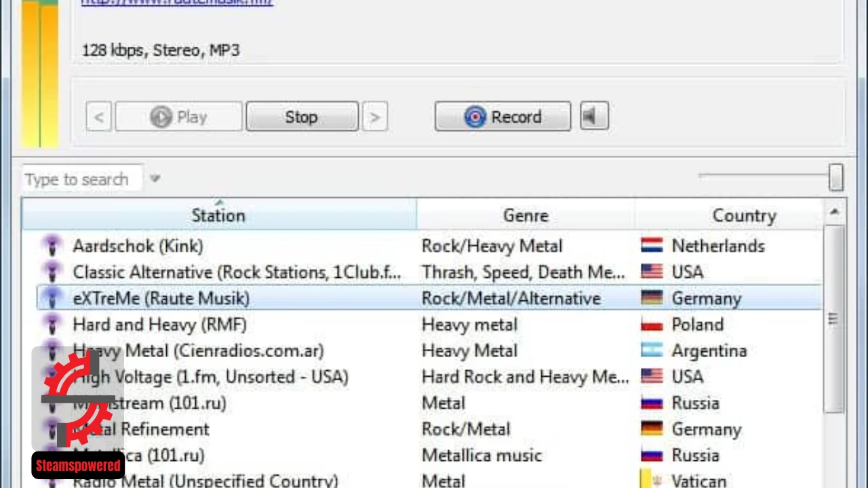Click the station list scrollbar thumb
This screenshot has height=488, width=868.
tap(834, 319)
